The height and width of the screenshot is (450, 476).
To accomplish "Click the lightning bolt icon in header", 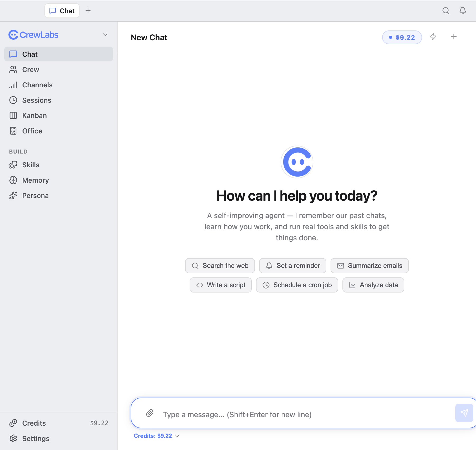I will coord(433,37).
